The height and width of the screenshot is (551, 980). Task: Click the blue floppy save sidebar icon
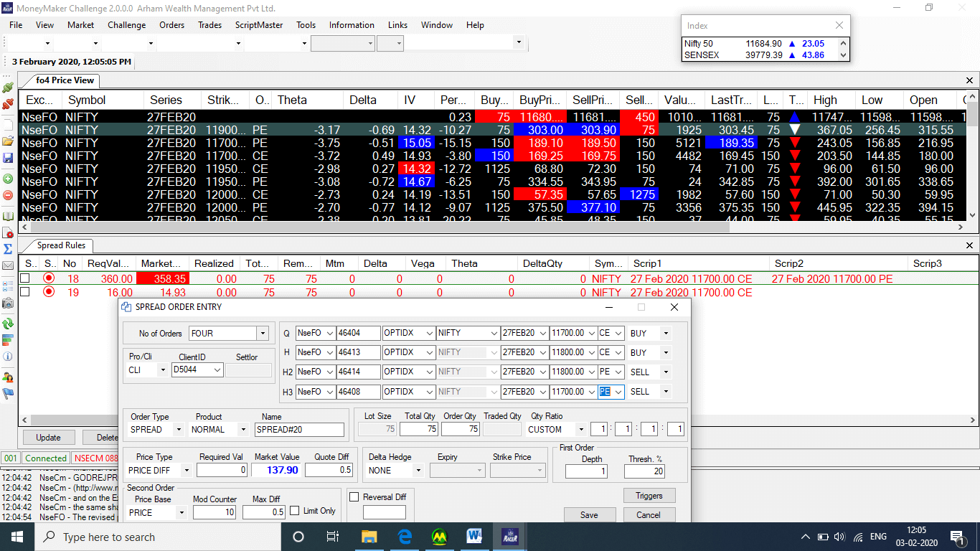click(x=8, y=158)
